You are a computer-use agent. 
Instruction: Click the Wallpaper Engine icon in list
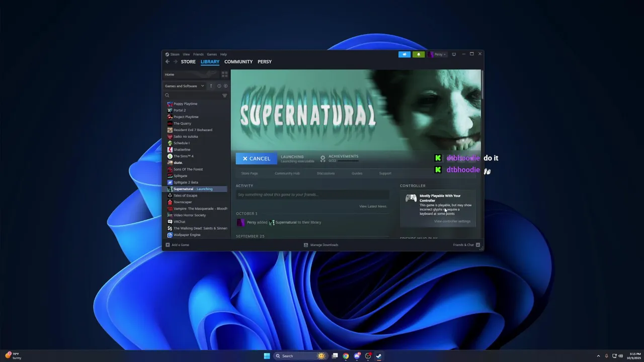[x=170, y=235]
